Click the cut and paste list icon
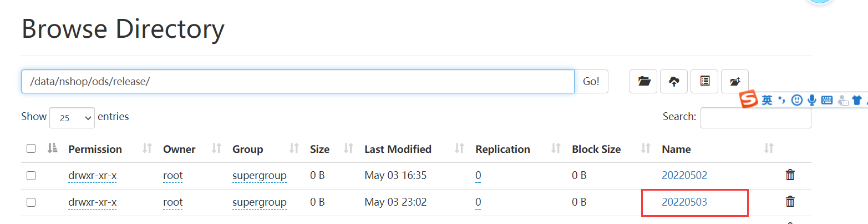 click(704, 81)
